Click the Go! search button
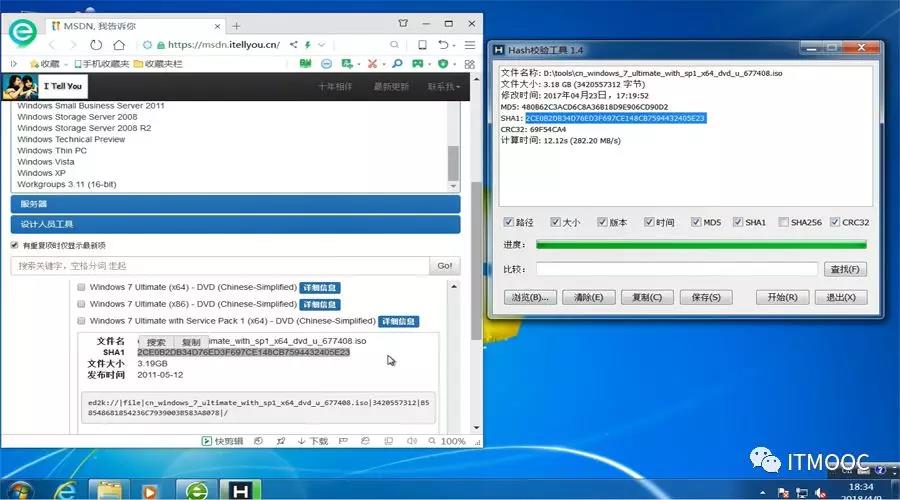The image size is (900, 500). 445,266
